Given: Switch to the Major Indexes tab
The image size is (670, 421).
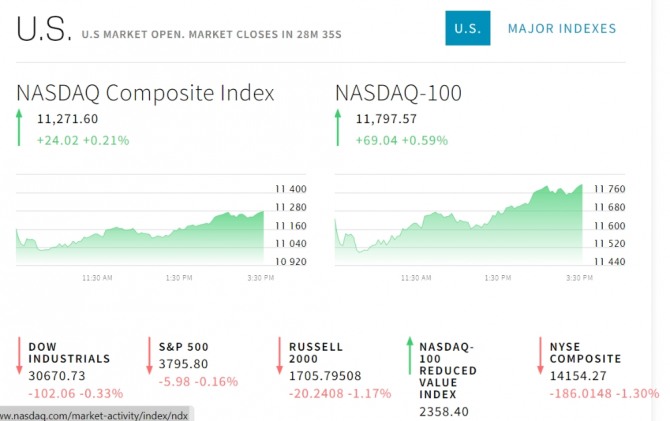Looking at the screenshot, I should [562, 28].
